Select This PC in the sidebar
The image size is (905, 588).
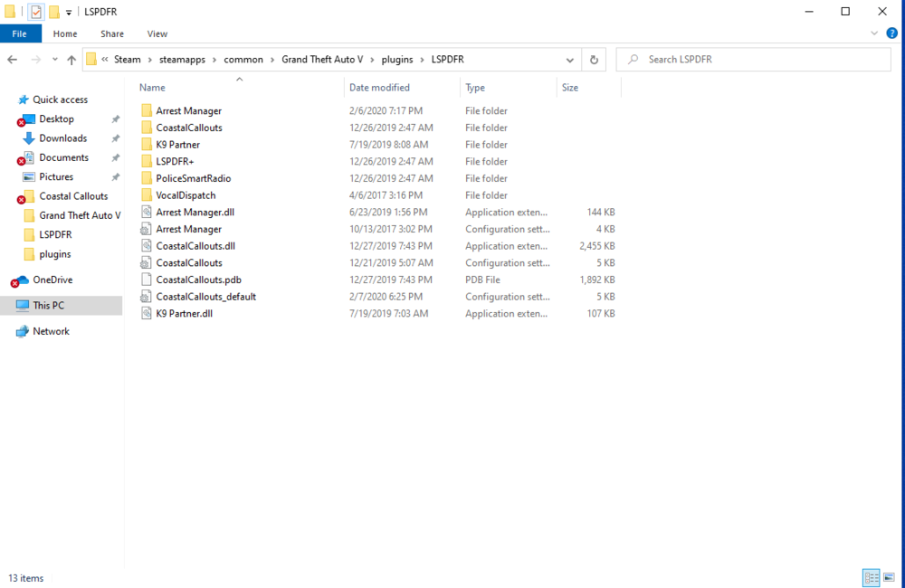[51, 305]
